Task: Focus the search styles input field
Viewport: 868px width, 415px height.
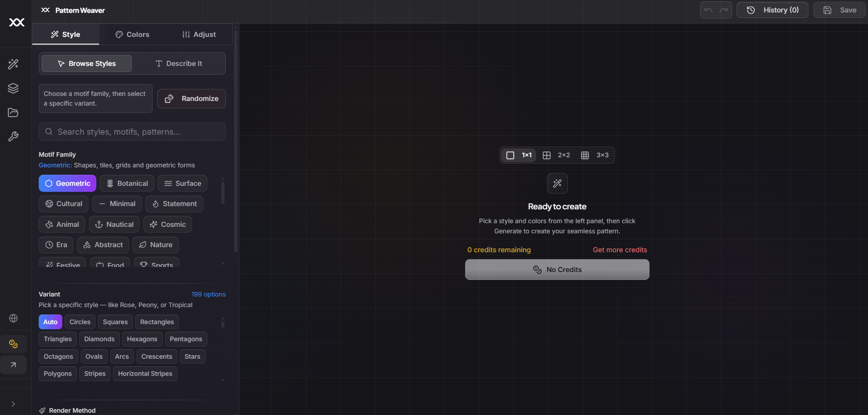Action: click(x=132, y=132)
